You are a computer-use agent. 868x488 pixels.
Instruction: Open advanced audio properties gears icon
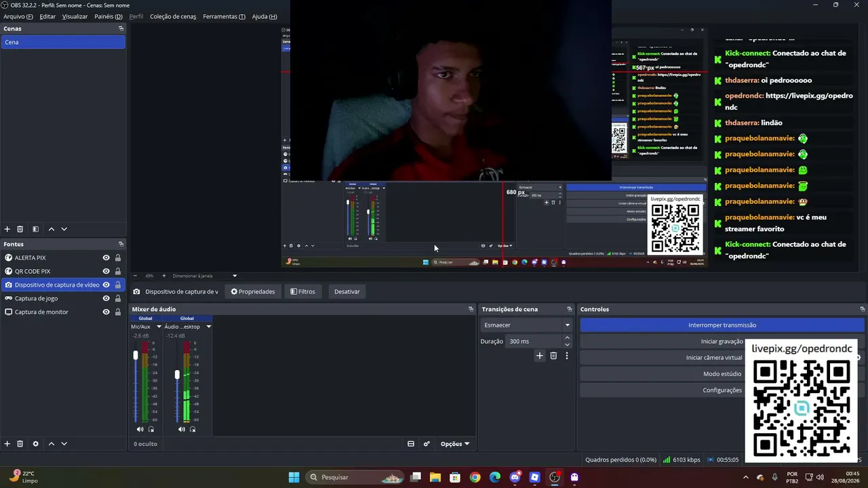427,444
